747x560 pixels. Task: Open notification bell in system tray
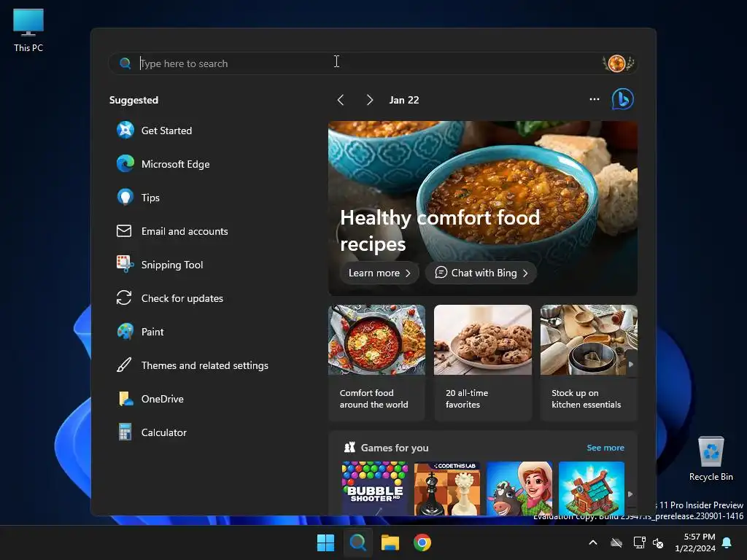[727, 542]
